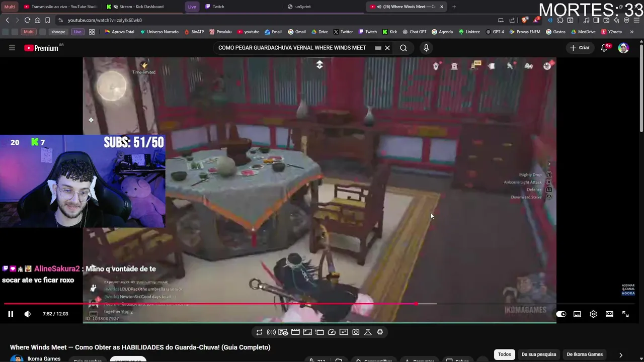Open the Kick bookmark
Screen dimensions: 644x362
click(390, 32)
